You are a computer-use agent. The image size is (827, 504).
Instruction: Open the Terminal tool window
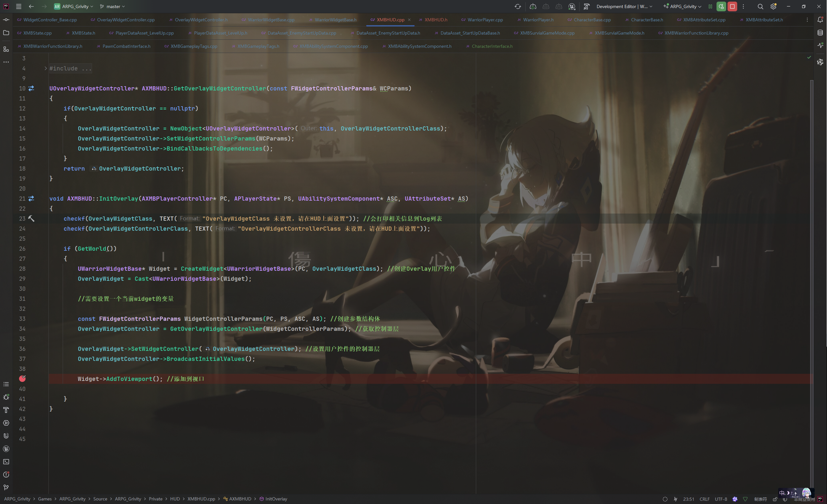point(6,462)
